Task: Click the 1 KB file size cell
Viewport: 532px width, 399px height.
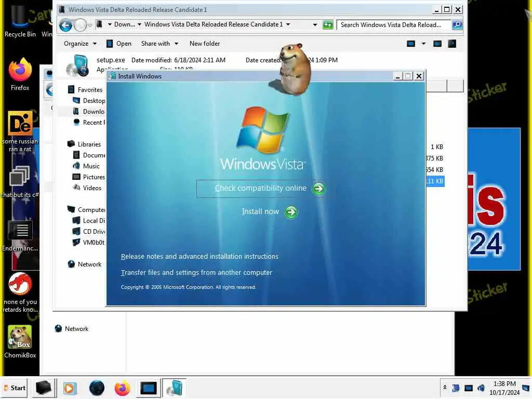Action: point(436,147)
